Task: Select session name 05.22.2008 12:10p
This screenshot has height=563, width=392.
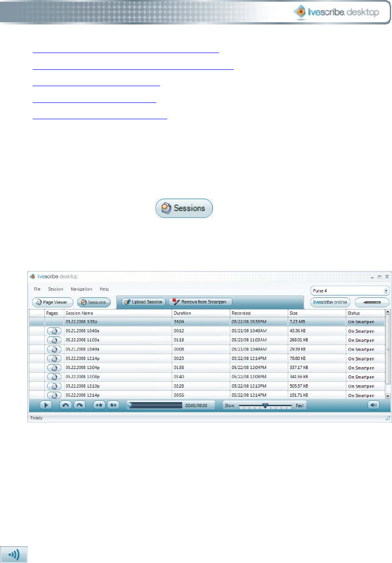Action: coord(82,386)
